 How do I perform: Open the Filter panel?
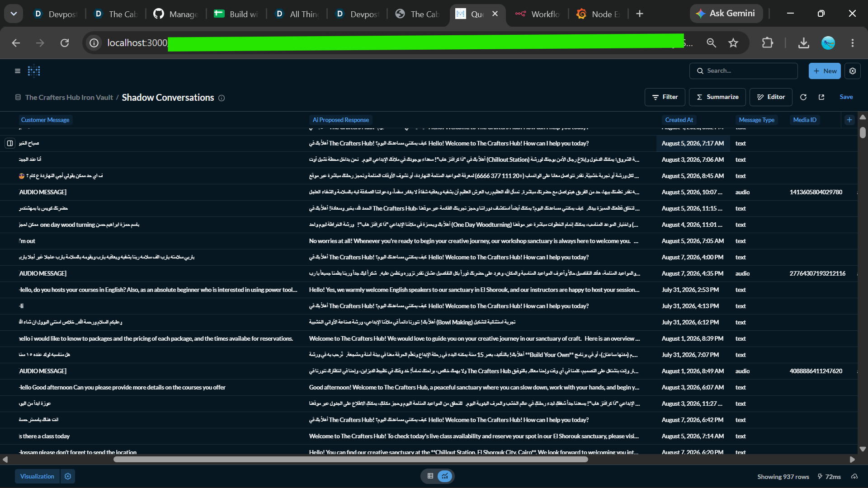665,97
